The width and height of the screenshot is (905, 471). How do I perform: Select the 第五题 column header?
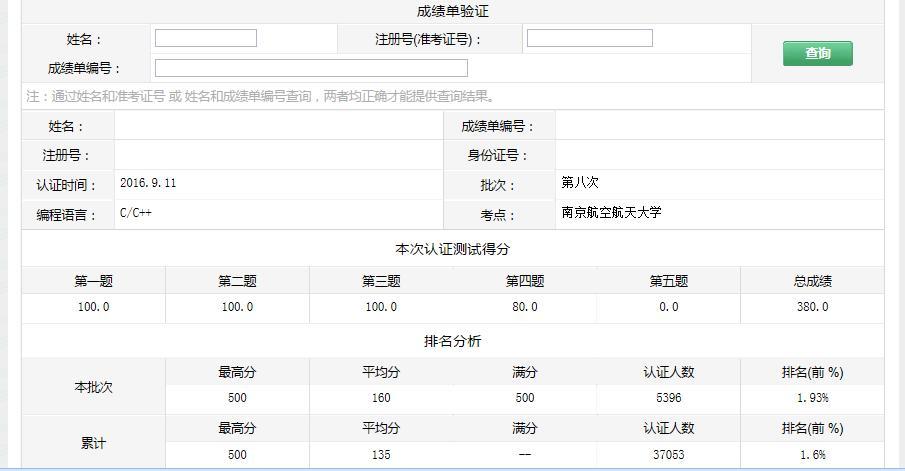pyautogui.click(x=668, y=281)
